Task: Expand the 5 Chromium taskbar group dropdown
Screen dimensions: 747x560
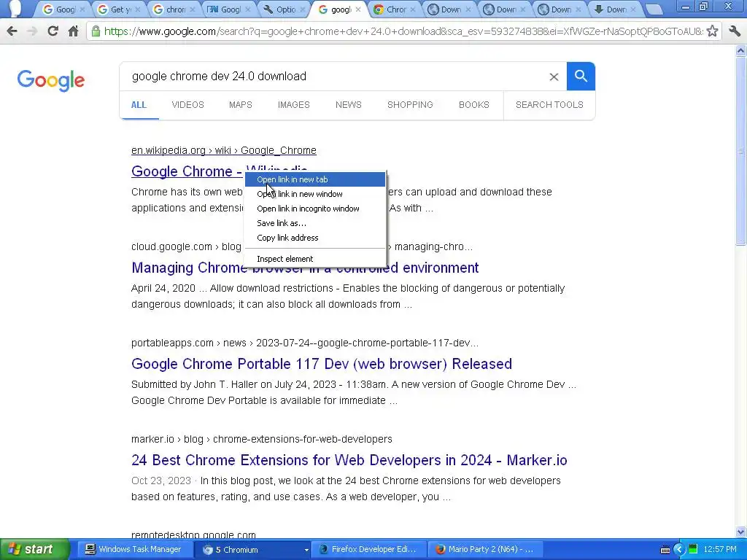Action: pos(306,550)
